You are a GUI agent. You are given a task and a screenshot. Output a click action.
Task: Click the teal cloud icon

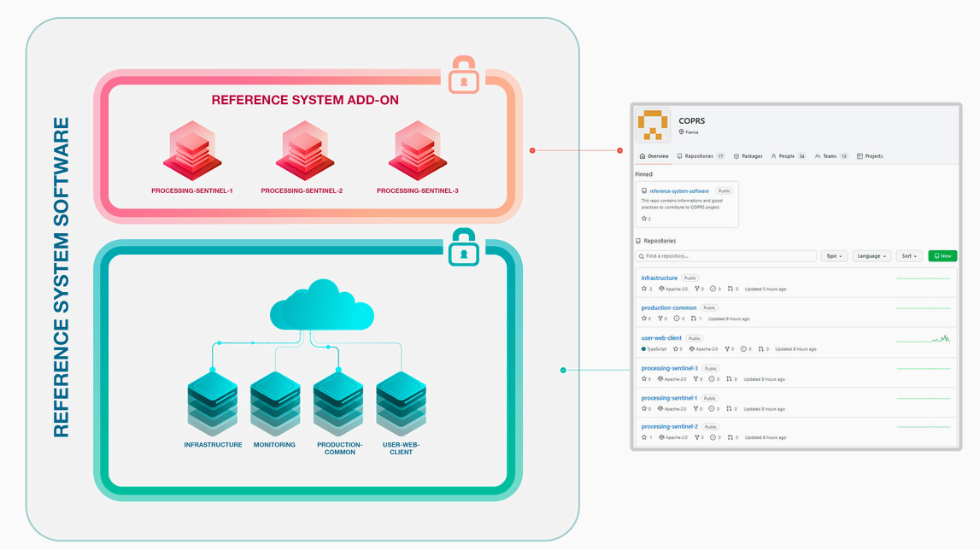321,306
